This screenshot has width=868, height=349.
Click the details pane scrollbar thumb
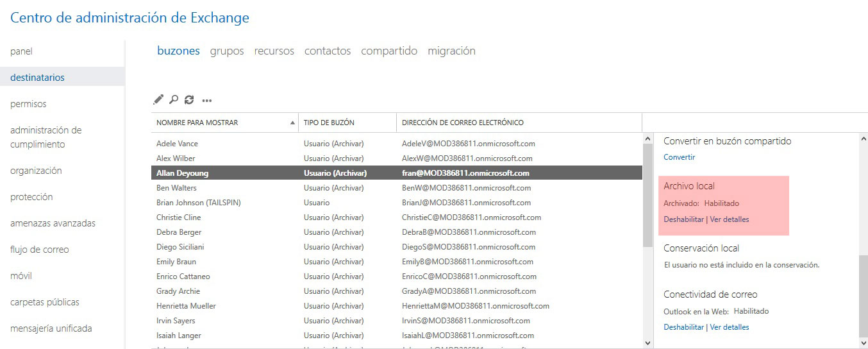click(x=863, y=296)
